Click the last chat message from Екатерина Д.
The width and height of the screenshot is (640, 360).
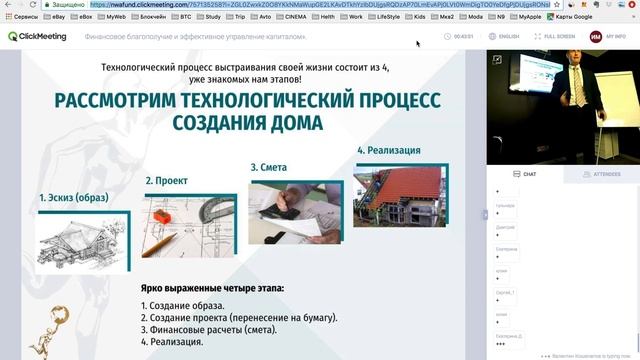(509, 340)
